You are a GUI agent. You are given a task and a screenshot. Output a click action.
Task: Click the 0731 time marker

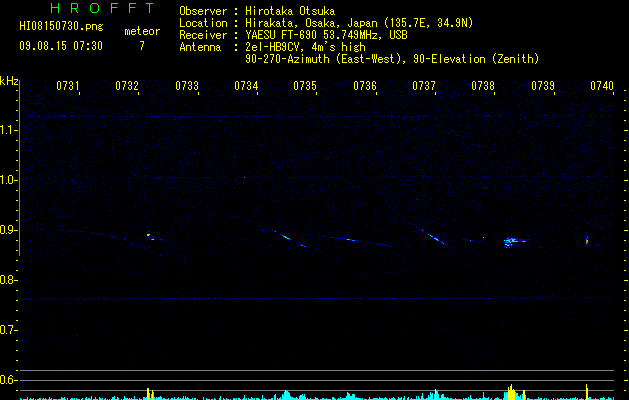click(x=67, y=86)
